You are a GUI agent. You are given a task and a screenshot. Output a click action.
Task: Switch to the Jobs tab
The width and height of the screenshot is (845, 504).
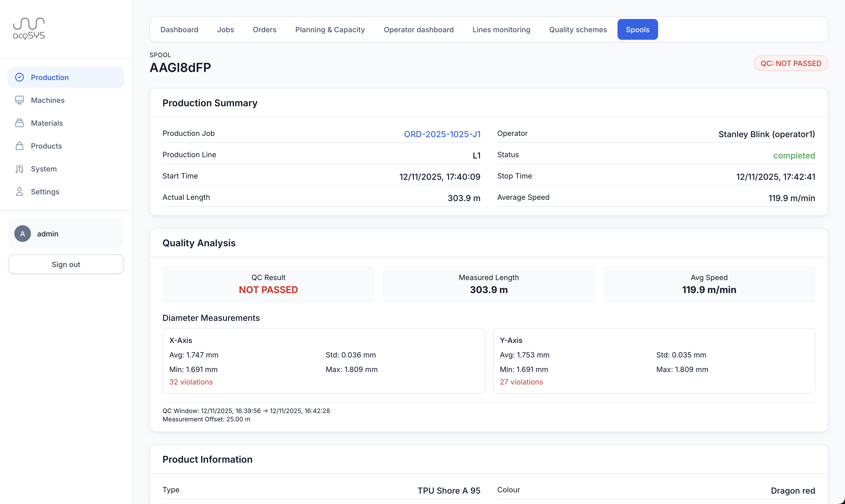pyautogui.click(x=225, y=30)
